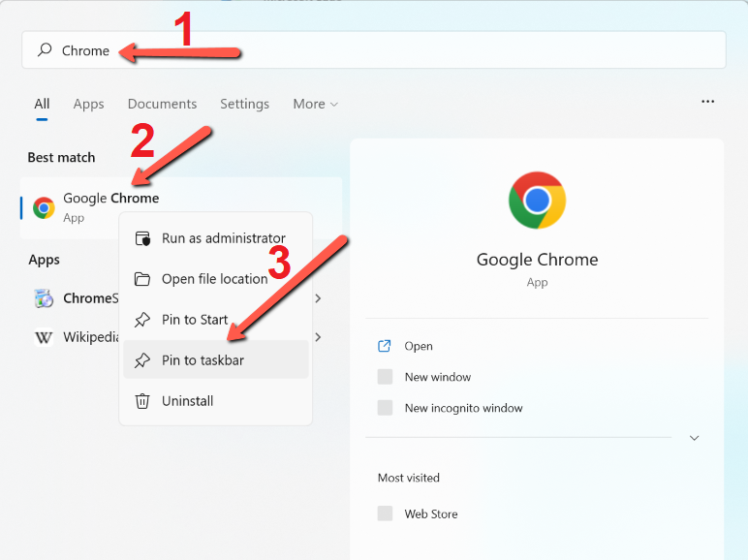
Task: Click the folder icon for Open file location
Action: [x=142, y=279]
